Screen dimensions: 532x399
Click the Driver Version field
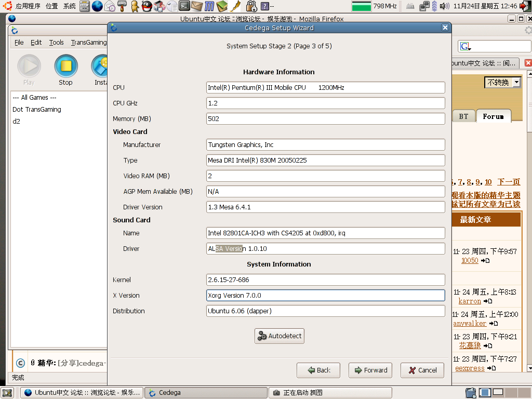pyautogui.click(x=325, y=207)
